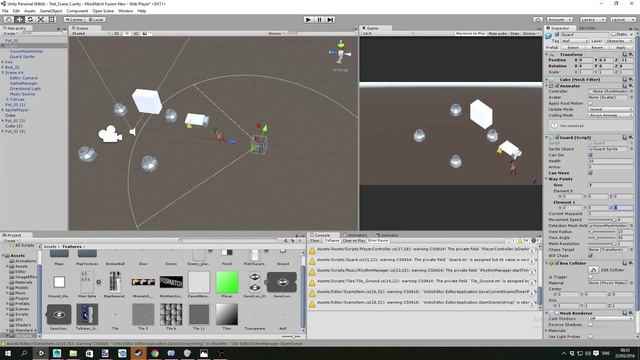Image resolution: width=640 pixels, height=360 pixels.
Task: Toggle the Static checkbox
Action: point(613,35)
